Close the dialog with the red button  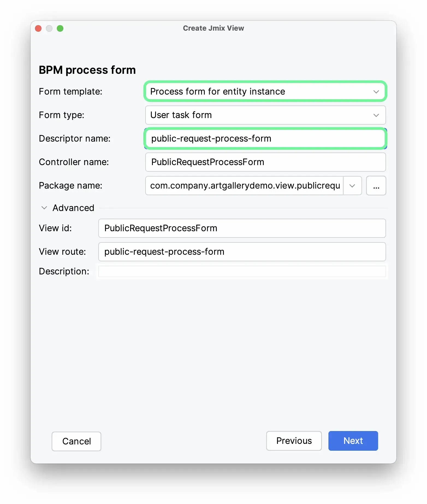pos(38,28)
